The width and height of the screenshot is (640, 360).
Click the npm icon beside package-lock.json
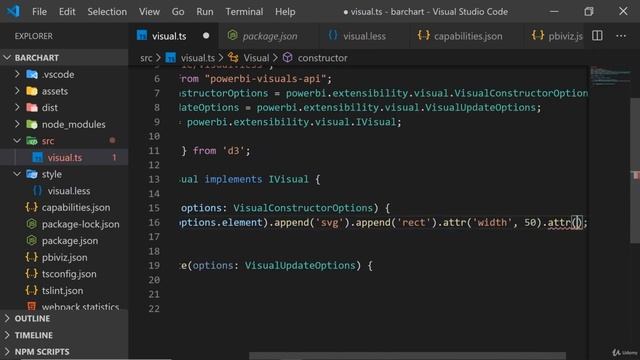(31, 224)
